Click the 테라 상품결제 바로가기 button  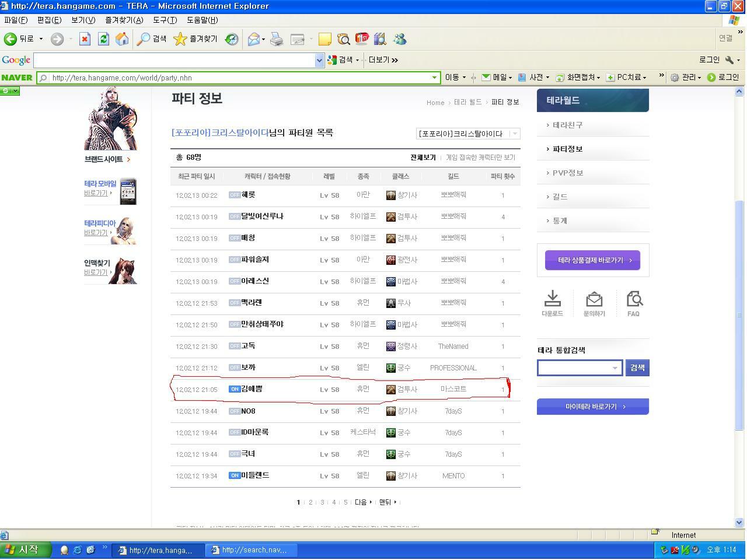coord(592,260)
